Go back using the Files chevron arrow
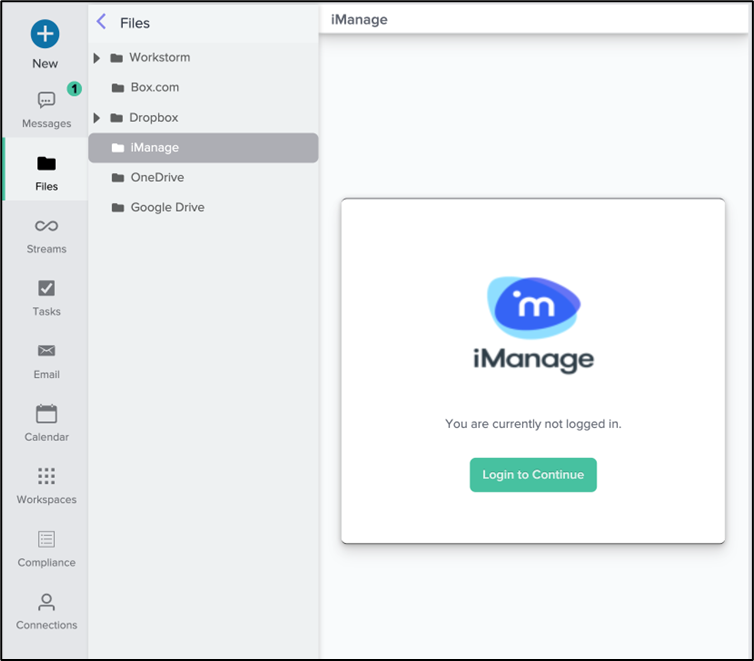 (101, 22)
